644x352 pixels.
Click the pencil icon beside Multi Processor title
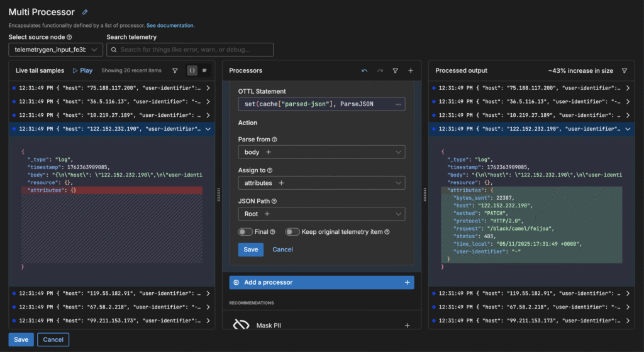pos(86,12)
